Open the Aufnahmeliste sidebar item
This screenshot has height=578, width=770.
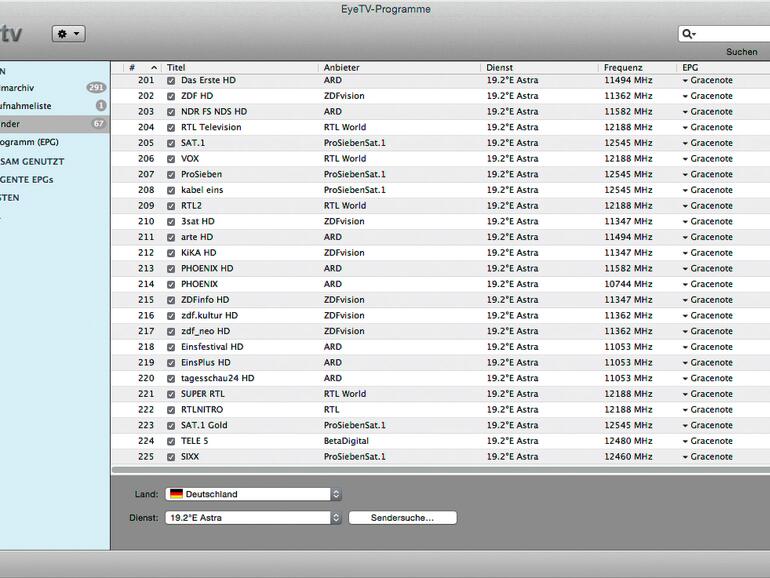26,106
